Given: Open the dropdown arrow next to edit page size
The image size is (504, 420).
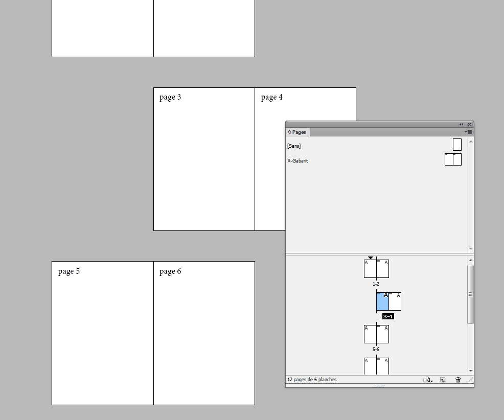Looking at the screenshot, I should click(431, 381).
